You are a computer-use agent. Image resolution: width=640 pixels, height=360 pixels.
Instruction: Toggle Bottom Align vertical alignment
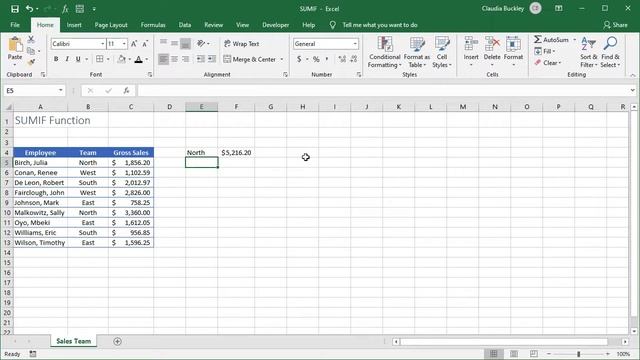pos(185,44)
